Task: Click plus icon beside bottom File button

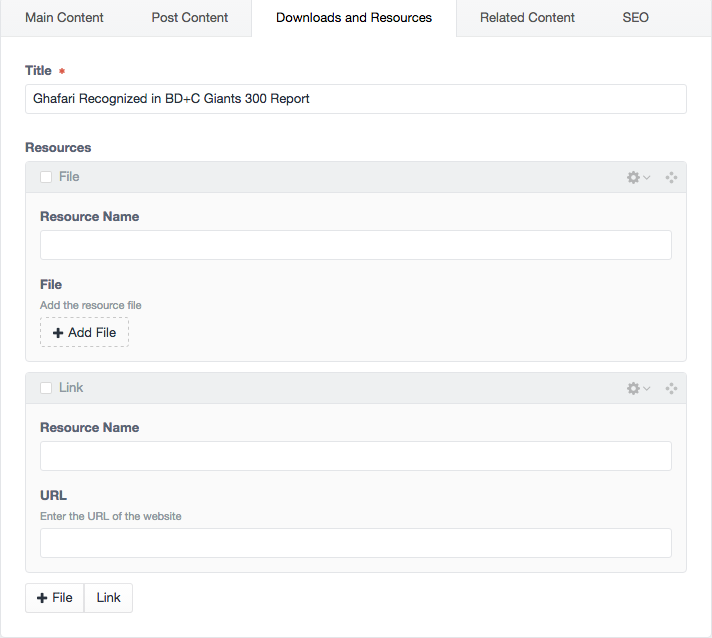Action: point(42,598)
